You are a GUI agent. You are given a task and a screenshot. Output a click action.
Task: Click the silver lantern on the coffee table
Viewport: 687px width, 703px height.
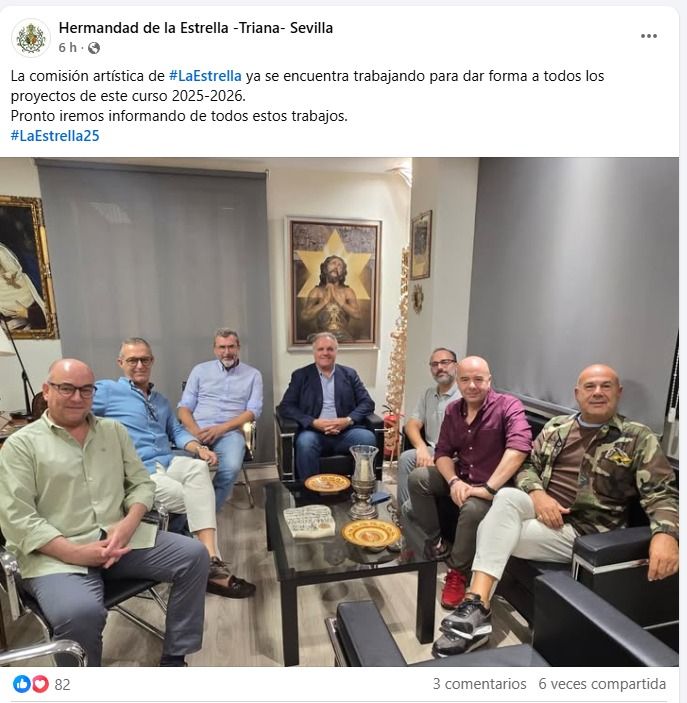[364, 481]
